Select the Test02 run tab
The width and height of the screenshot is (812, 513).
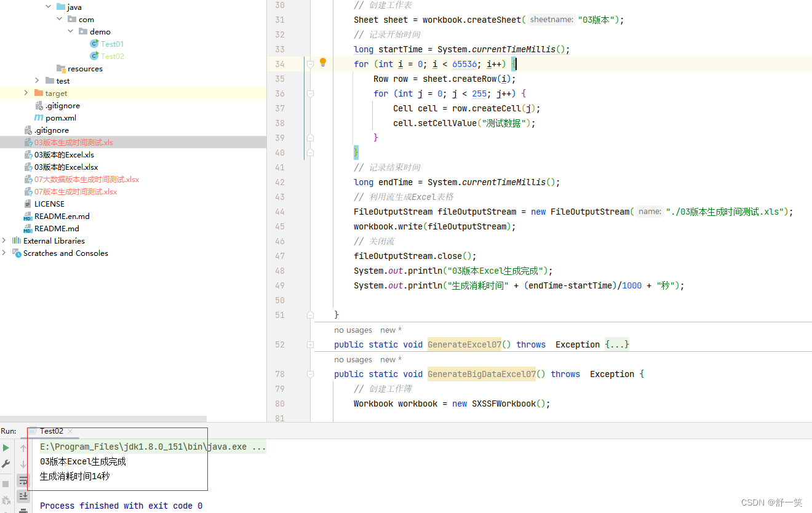52,431
